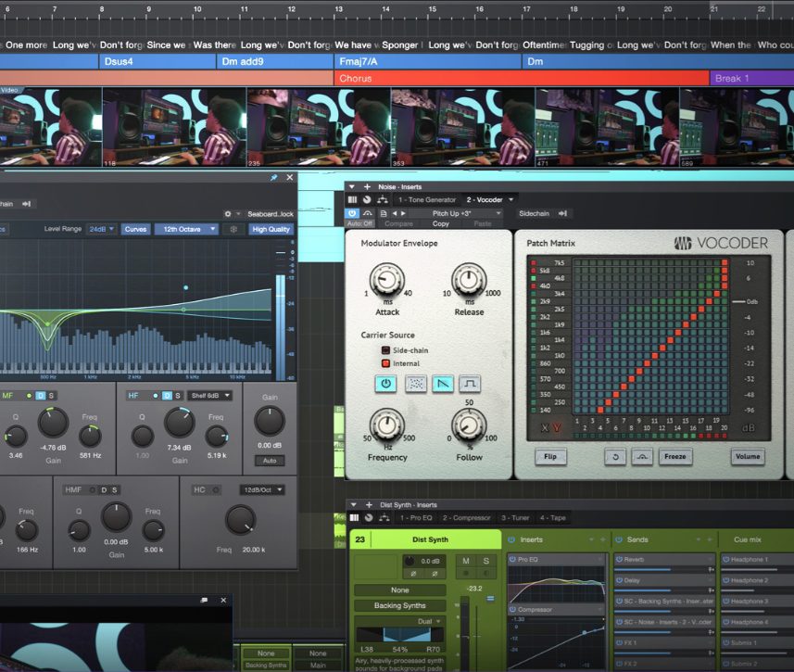Image resolution: width=794 pixels, height=672 pixels.
Task: Adjust the carrier Frequency knob
Action: click(x=387, y=425)
